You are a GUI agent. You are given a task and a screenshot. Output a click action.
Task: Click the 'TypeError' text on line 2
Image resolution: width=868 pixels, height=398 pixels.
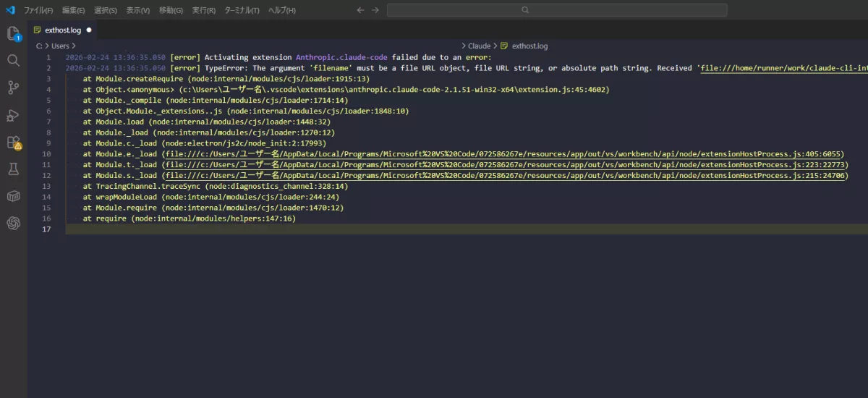point(226,68)
